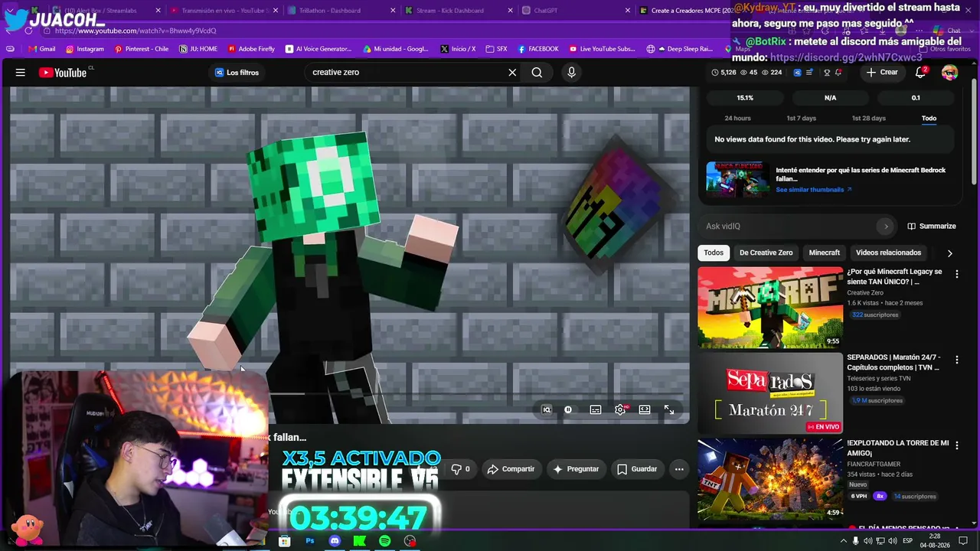980x551 pixels.
Task: Open Discord from the taskbar
Action: tap(335, 541)
